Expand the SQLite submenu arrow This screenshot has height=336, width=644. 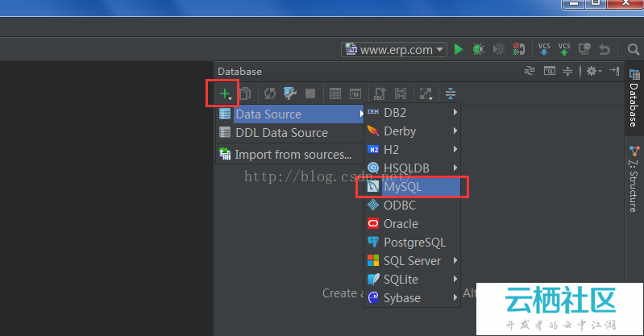pos(455,279)
